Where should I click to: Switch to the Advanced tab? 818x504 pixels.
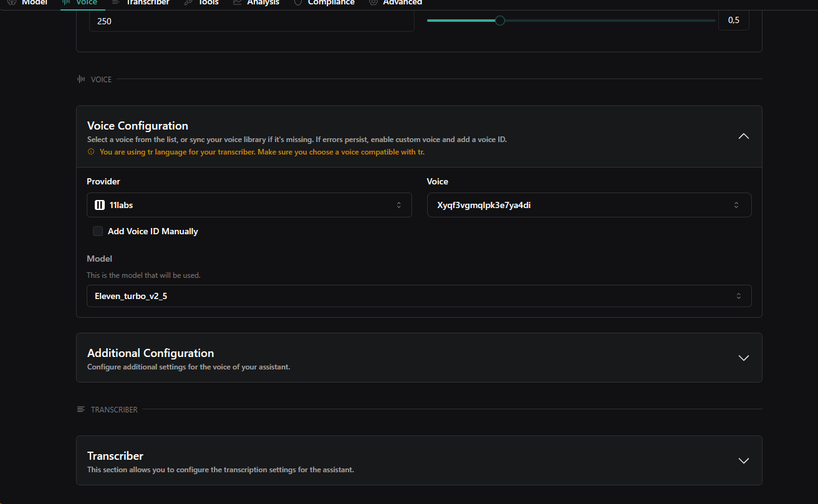click(395, 2)
